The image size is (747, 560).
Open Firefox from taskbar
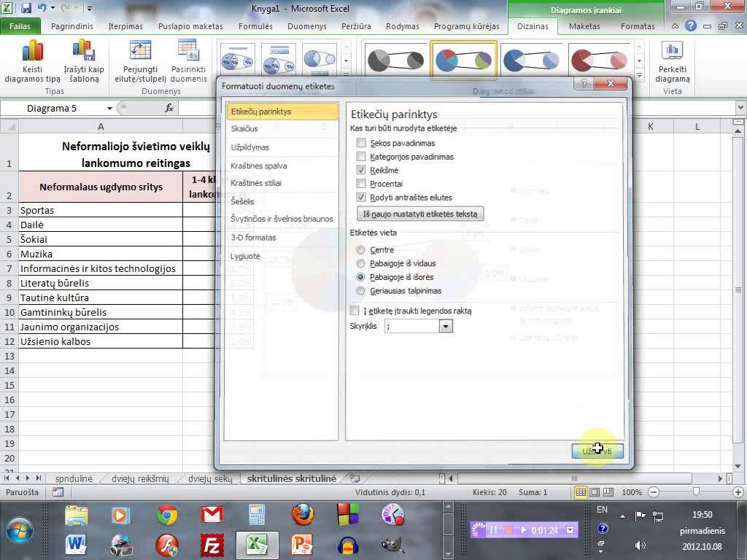(x=303, y=515)
